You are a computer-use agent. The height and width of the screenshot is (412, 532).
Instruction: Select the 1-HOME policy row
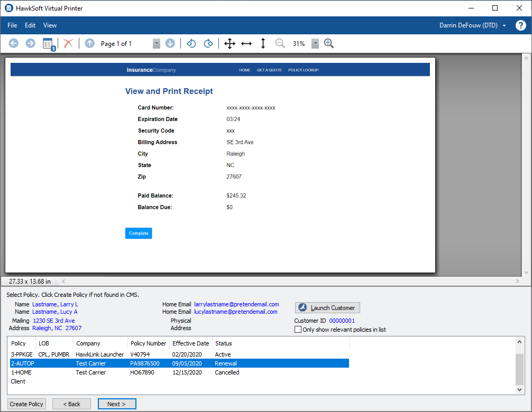pos(106,372)
